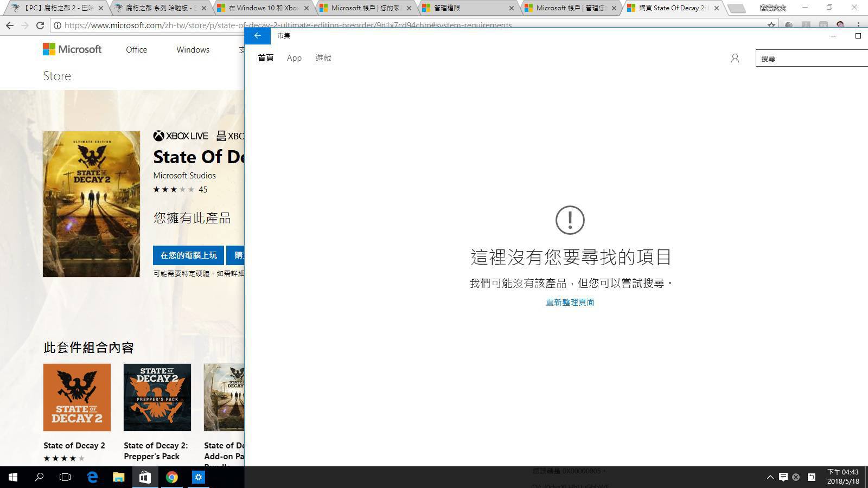Click Chrome's back navigation arrow
The image size is (868, 488).
[x=10, y=25]
